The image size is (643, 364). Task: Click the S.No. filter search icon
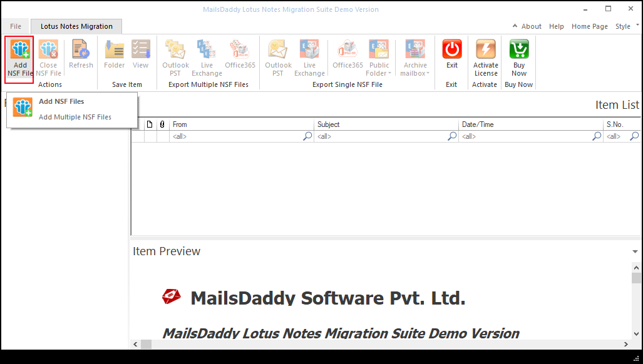634,136
